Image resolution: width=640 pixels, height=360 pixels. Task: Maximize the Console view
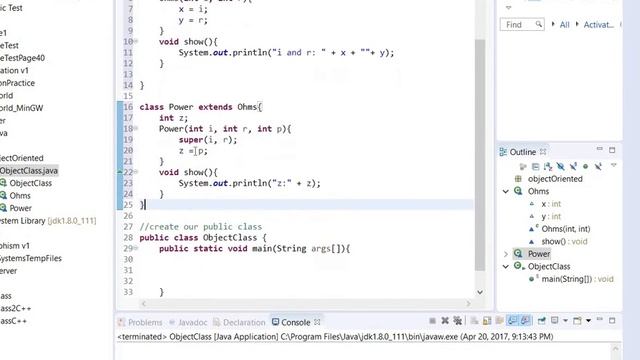[x=612, y=321]
